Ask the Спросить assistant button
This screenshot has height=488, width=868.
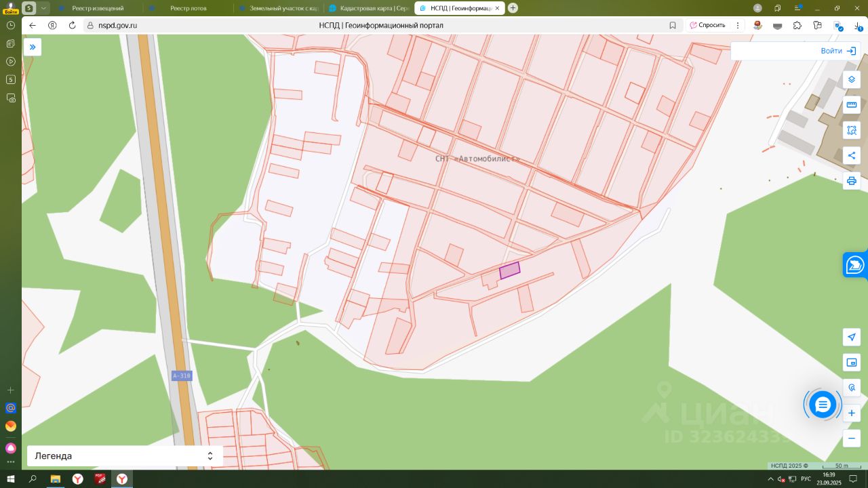[x=707, y=25]
